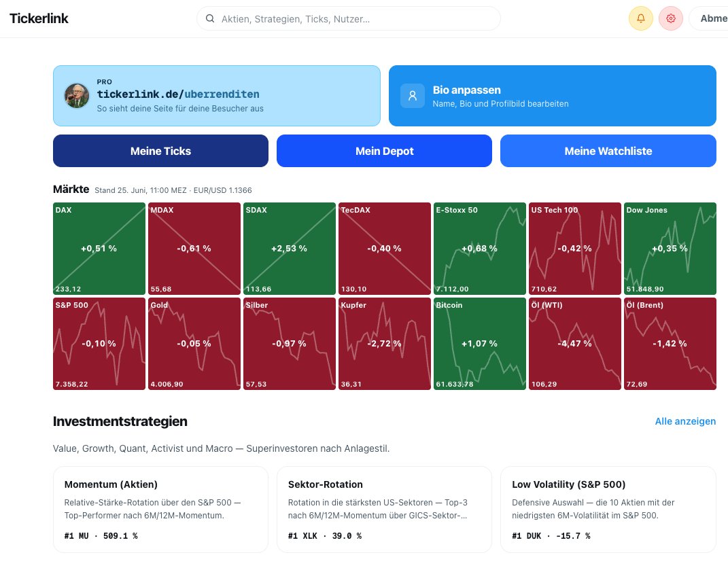This screenshot has height=570, width=728.
Task: Click the Investmentstrategien heading
Action: click(120, 421)
